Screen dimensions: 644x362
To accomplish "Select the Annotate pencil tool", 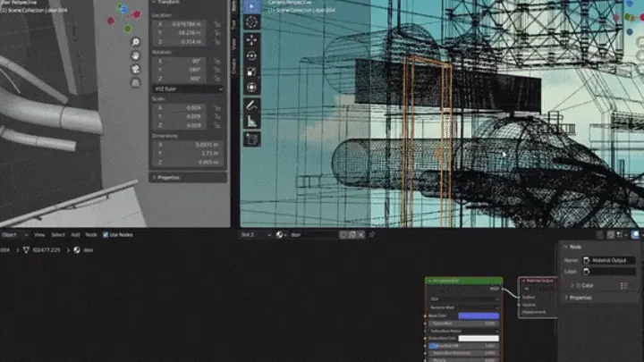I will pyautogui.click(x=251, y=105).
